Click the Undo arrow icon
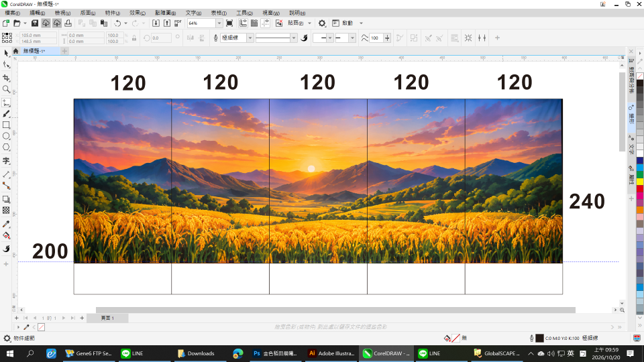 pos(117,23)
